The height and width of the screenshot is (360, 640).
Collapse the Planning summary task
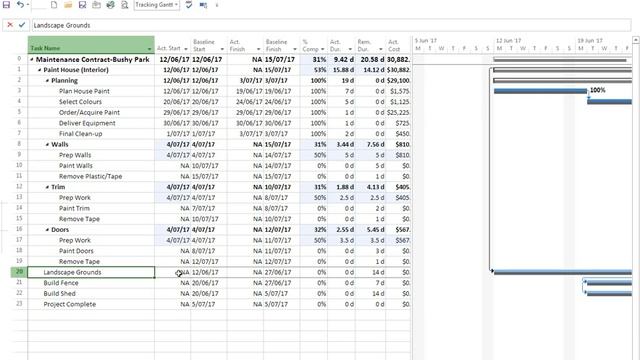tap(47, 81)
